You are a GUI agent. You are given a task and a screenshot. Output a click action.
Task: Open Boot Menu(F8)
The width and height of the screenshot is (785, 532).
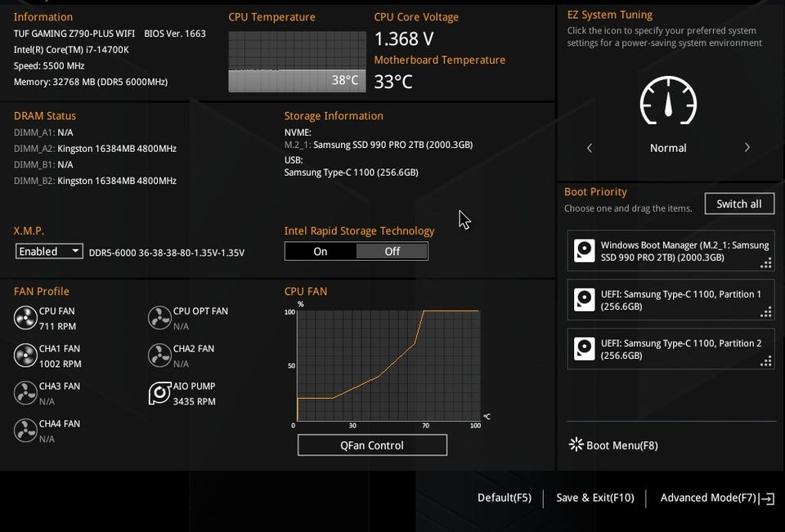[x=613, y=445]
